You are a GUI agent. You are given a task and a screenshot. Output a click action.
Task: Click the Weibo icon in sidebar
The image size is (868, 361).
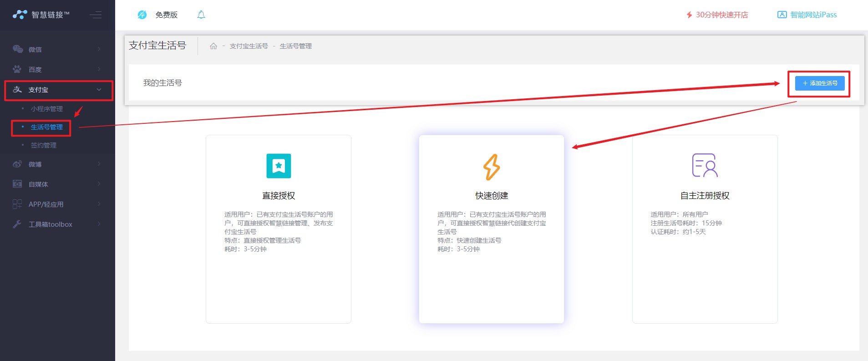17,164
